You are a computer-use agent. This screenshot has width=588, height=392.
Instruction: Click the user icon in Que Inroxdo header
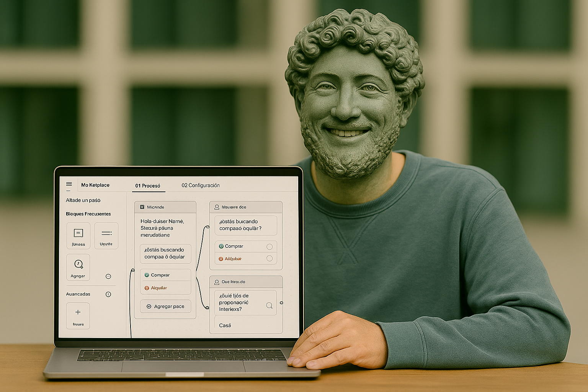point(217,282)
